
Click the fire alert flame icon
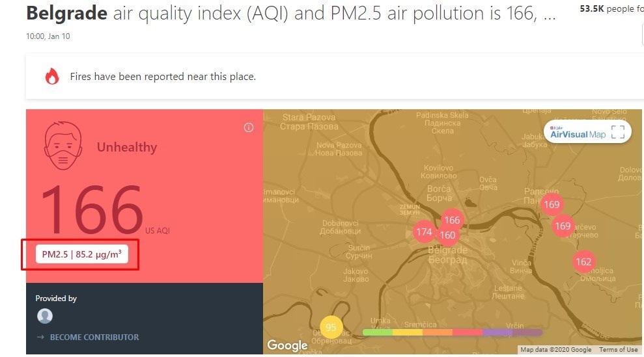point(52,76)
